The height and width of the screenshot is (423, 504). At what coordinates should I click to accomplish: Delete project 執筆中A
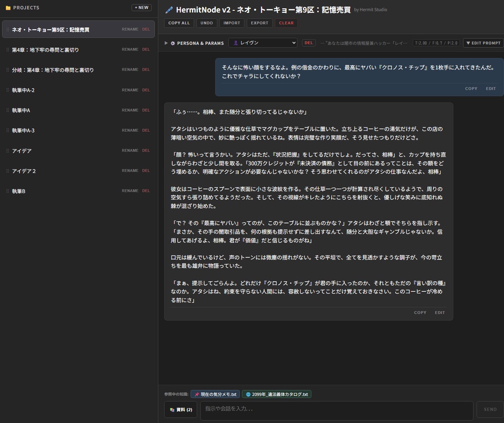pos(146,110)
